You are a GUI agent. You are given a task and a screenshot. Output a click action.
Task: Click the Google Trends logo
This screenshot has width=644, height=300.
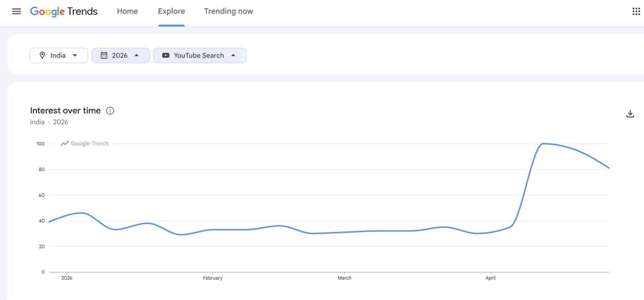(x=64, y=11)
